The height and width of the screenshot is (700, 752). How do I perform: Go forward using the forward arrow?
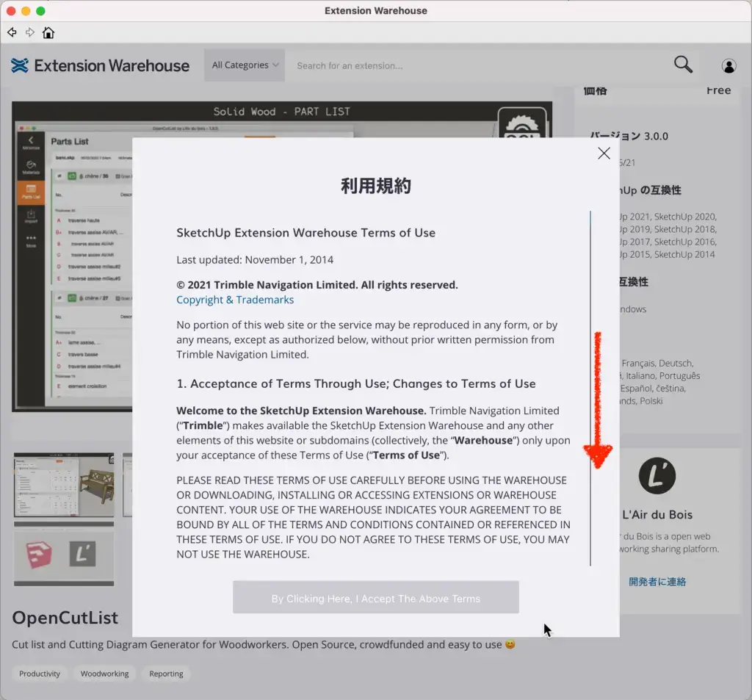click(x=29, y=32)
